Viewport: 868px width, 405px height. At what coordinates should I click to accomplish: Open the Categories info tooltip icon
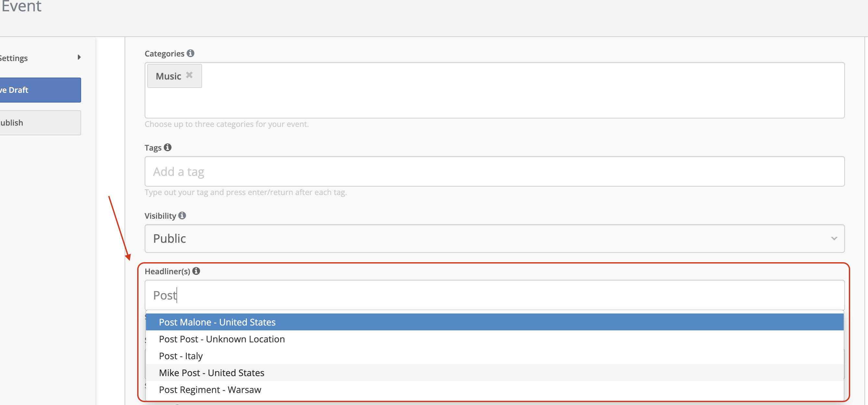190,53
